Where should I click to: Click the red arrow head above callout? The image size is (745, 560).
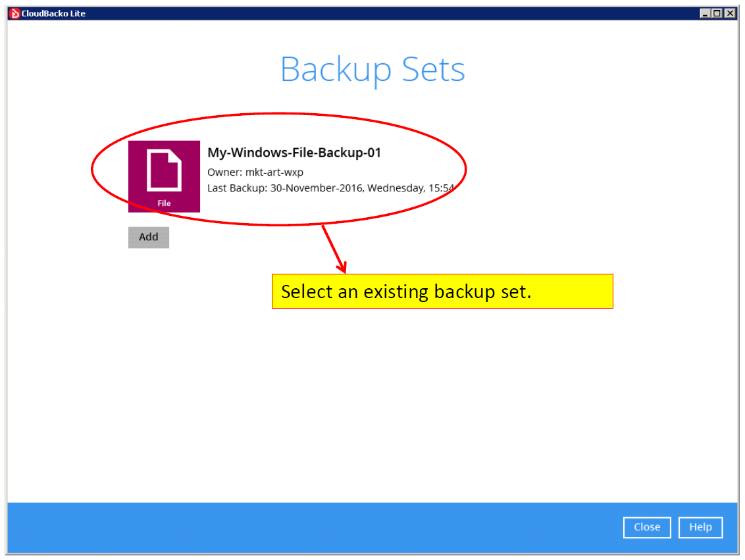point(343,267)
